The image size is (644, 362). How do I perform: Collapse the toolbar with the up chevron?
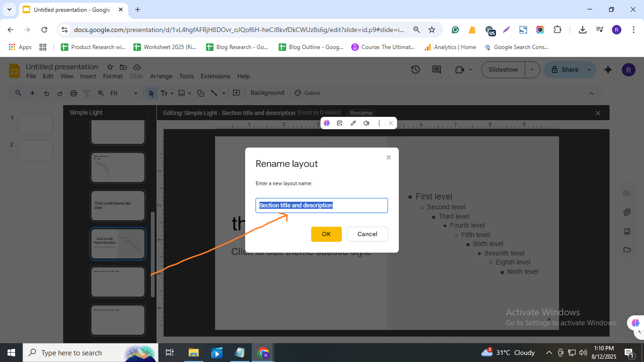click(591, 93)
